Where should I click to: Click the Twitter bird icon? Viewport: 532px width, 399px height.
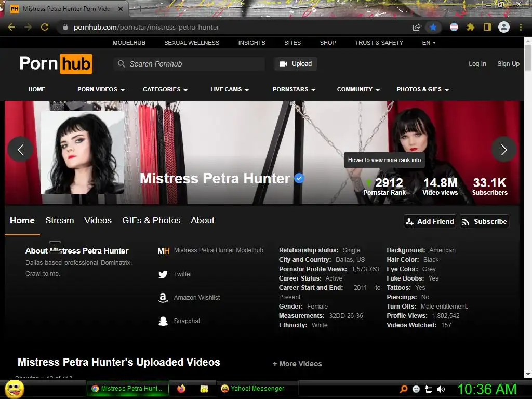pos(163,274)
